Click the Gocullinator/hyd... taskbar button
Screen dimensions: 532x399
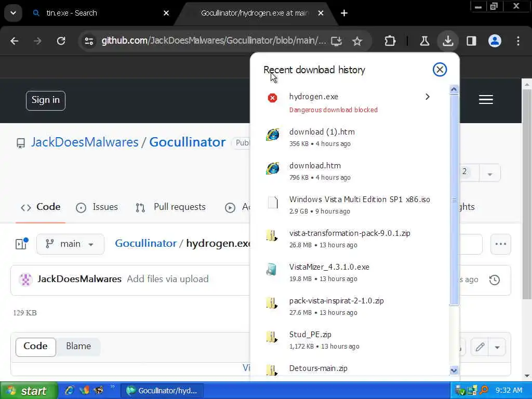[x=162, y=391]
